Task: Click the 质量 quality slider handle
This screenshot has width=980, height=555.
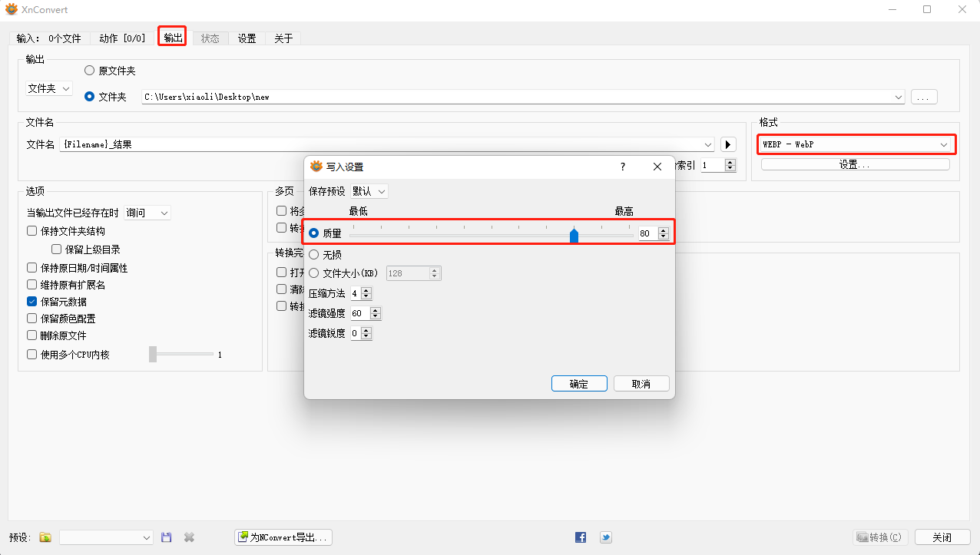Action: pos(574,234)
